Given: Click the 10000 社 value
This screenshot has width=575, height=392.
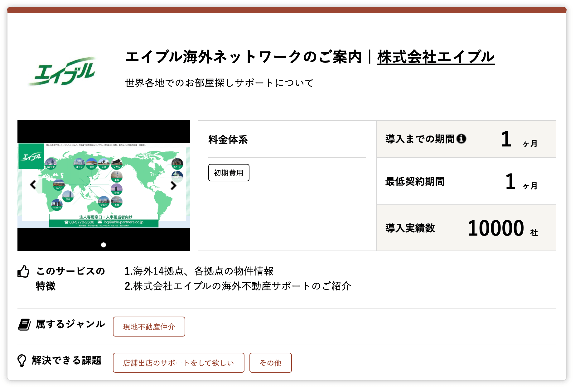Looking at the screenshot, I should pyautogui.click(x=503, y=228).
